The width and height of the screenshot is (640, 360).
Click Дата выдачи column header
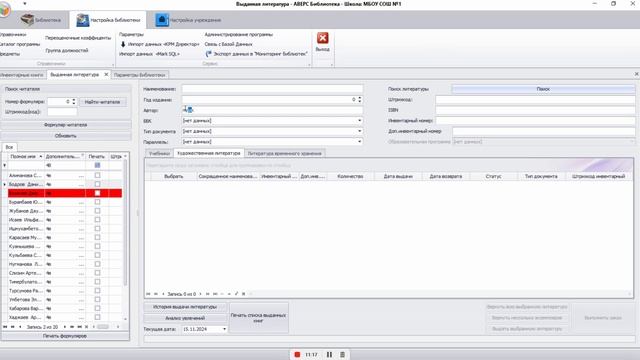[x=398, y=176]
